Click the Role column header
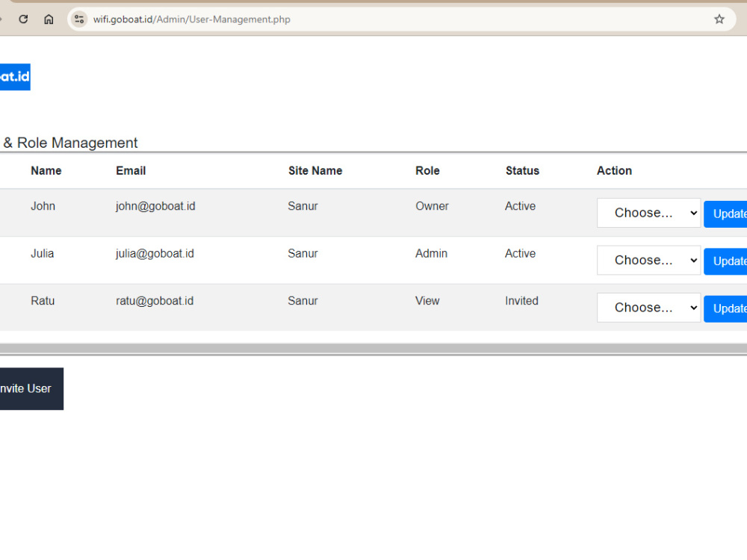Image resolution: width=747 pixels, height=560 pixels. (x=427, y=170)
